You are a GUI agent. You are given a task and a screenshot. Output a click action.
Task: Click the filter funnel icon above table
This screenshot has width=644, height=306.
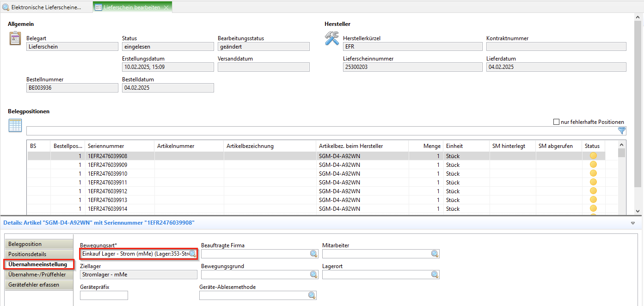(622, 131)
